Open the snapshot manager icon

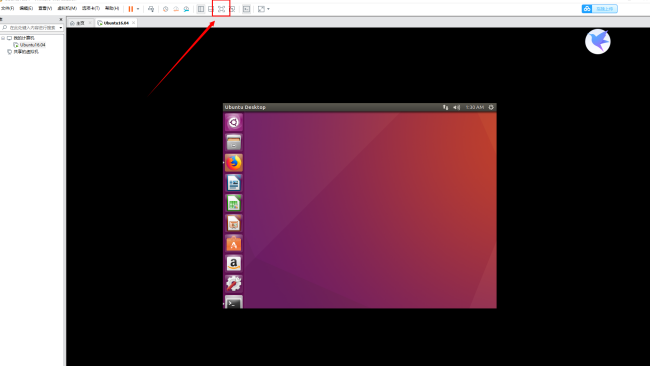pyautogui.click(x=186, y=9)
